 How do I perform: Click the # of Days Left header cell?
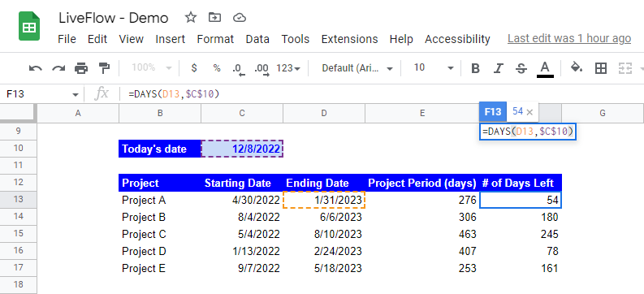(x=521, y=183)
